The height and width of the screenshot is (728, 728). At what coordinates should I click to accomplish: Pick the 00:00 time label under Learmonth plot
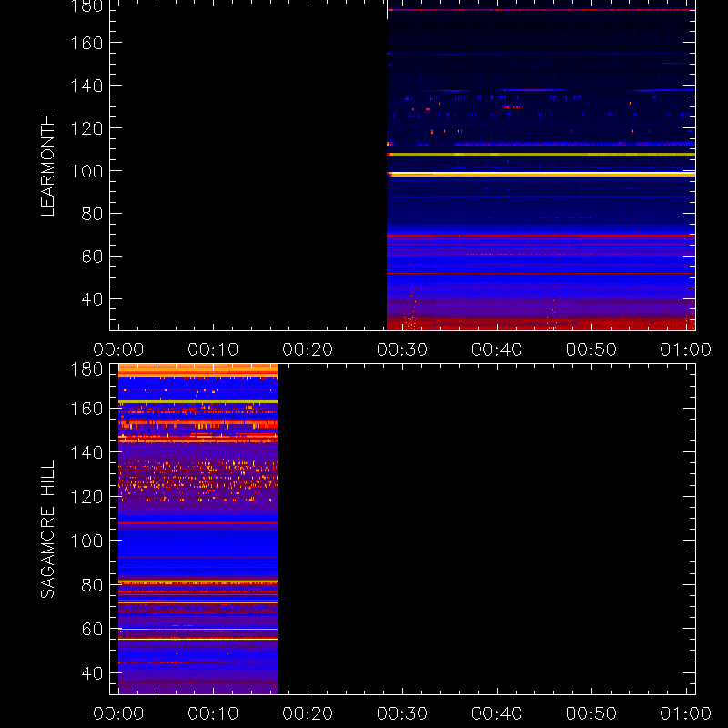click(118, 349)
